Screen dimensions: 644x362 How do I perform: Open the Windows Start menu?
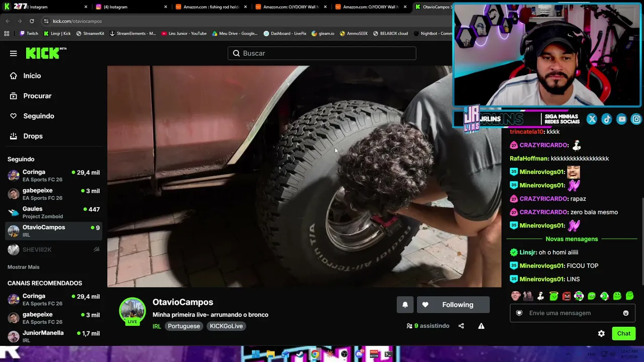[256, 354]
